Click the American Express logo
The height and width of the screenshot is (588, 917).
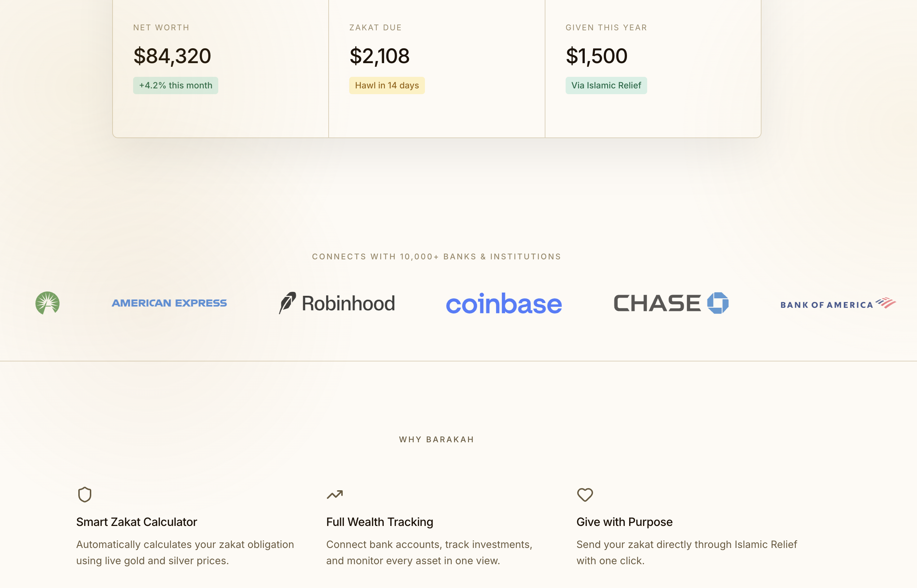(169, 303)
